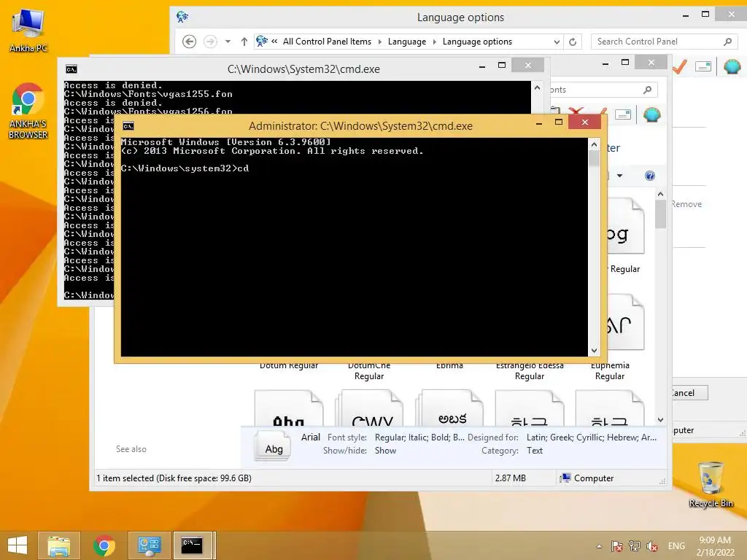Click the Up arrow in Language options
This screenshot has width=747, height=560.
(244, 42)
